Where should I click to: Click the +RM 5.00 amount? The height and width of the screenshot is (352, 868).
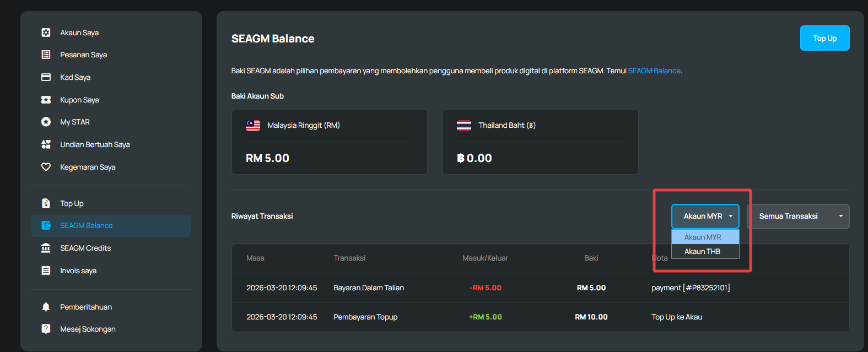tap(486, 317)
